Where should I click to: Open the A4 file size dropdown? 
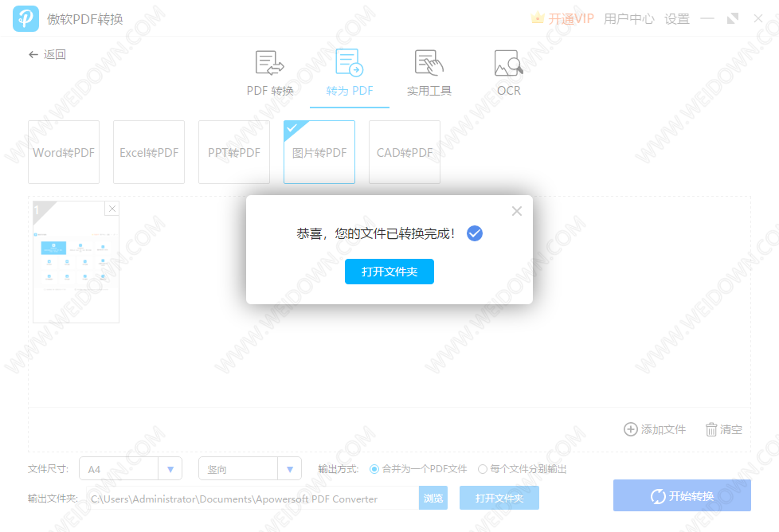131,468
